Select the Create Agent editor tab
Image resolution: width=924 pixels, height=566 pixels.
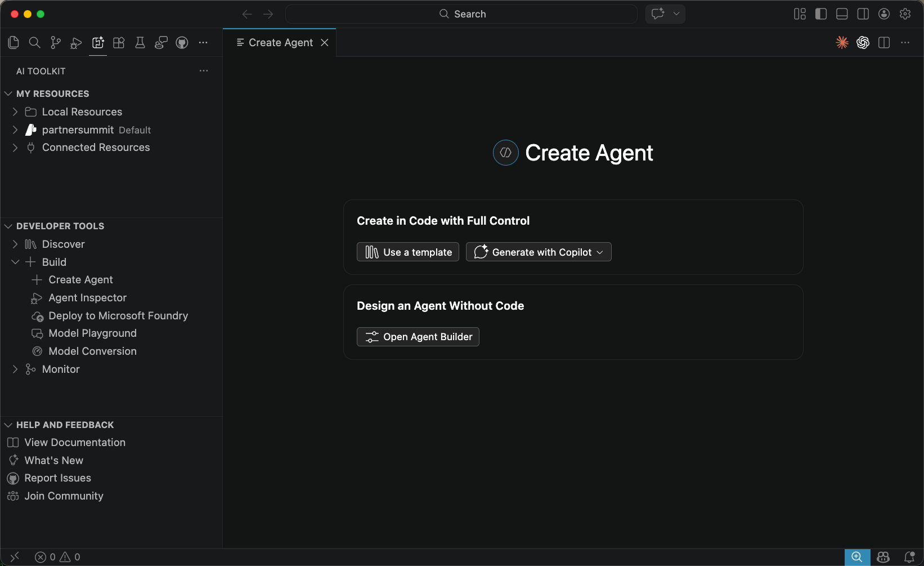point(280,43)
